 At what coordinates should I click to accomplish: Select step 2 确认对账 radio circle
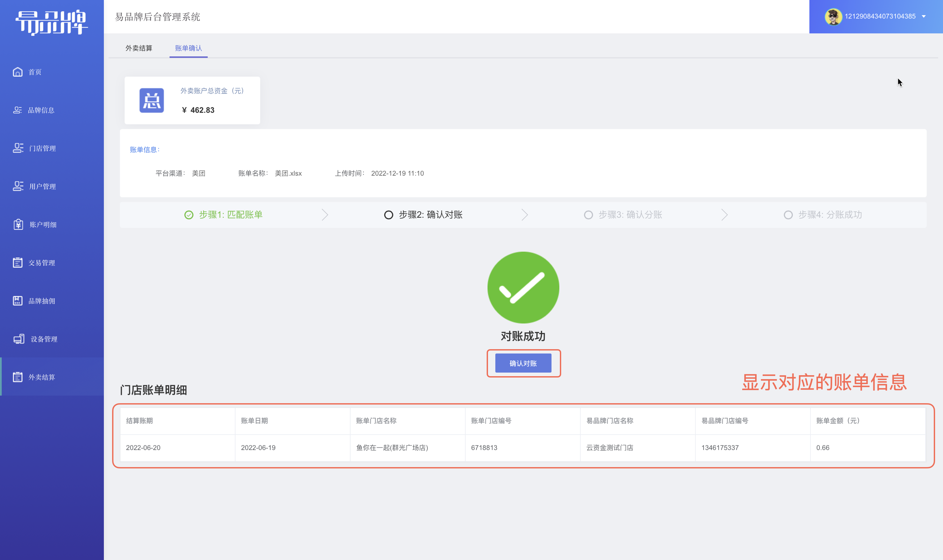388,215
